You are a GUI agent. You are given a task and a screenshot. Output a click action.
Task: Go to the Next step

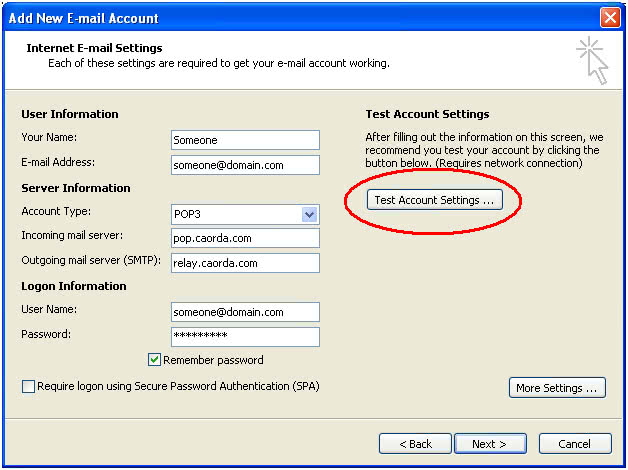coord(490,444)
